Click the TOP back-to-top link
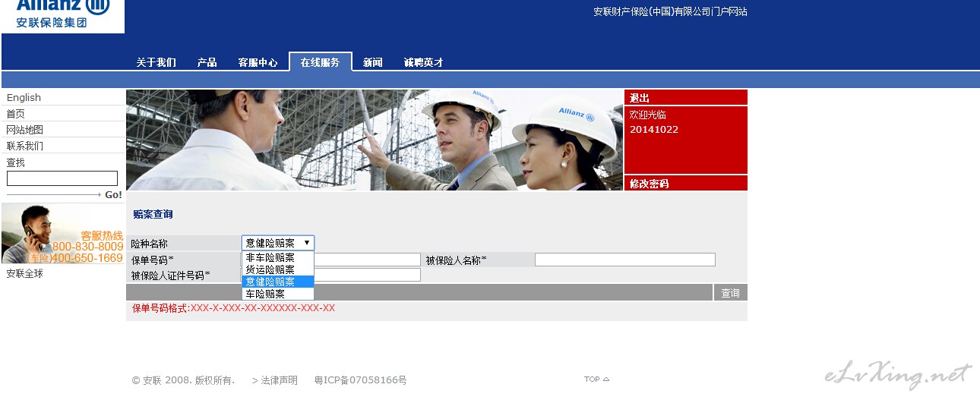Viewport: 980px width, 400px height. [596, 380]
